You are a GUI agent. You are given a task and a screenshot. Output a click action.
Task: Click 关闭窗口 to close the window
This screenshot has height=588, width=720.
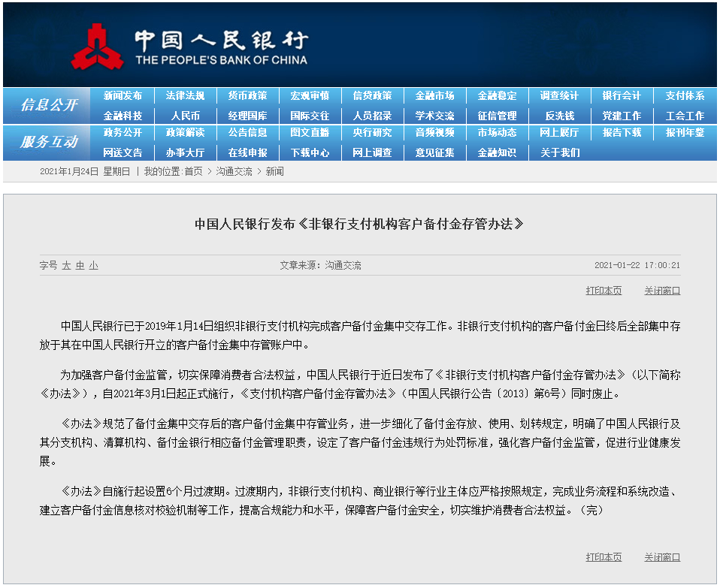coord(661,290)
